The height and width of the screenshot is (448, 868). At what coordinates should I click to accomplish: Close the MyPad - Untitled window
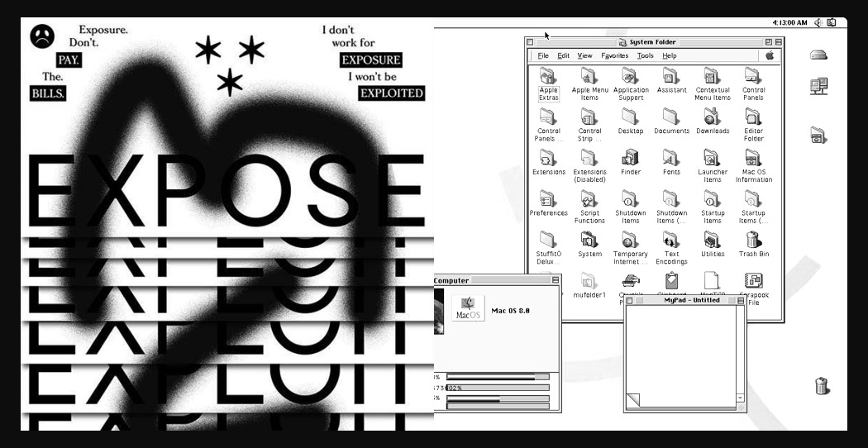tap(629, 300)
